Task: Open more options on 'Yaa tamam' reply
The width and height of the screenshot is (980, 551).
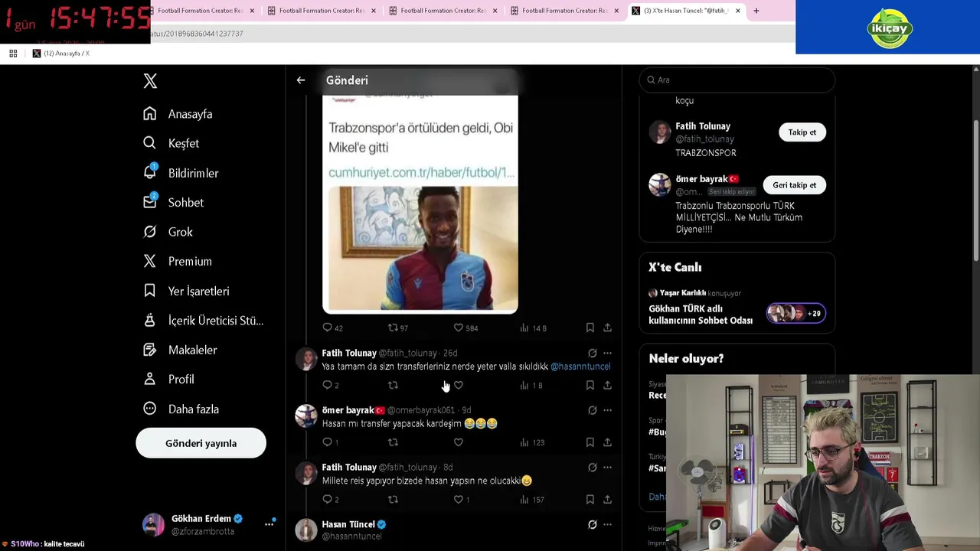Action: (x=607, y=353)
